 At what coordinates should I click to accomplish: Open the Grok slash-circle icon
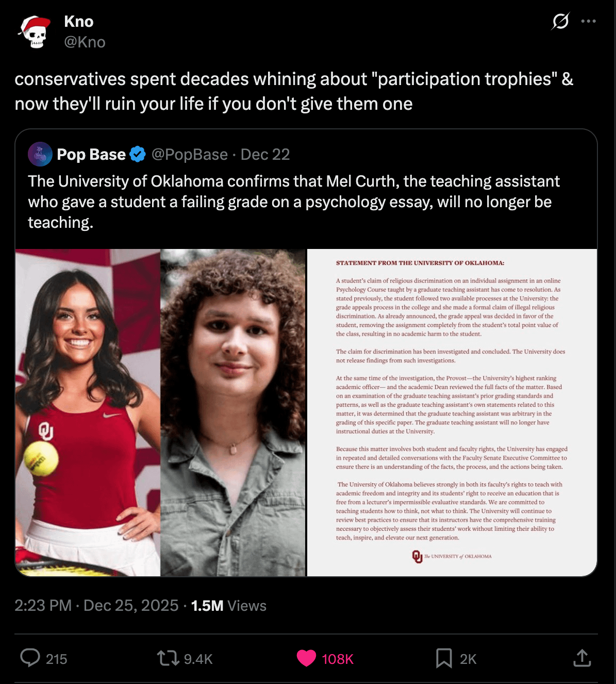click(560, 21)
